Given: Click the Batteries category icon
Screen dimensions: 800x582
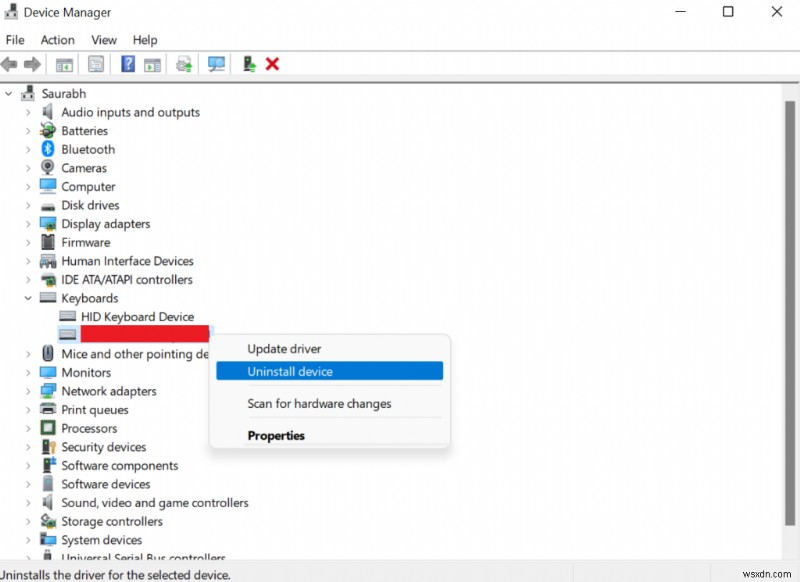Looking at the screenshot, I should click(48, 130).
